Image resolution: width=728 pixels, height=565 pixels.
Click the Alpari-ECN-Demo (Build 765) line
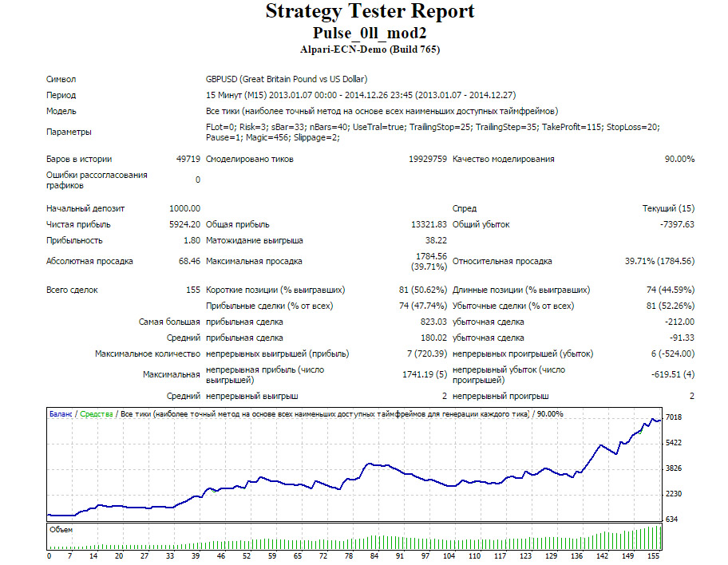[370, 49]
